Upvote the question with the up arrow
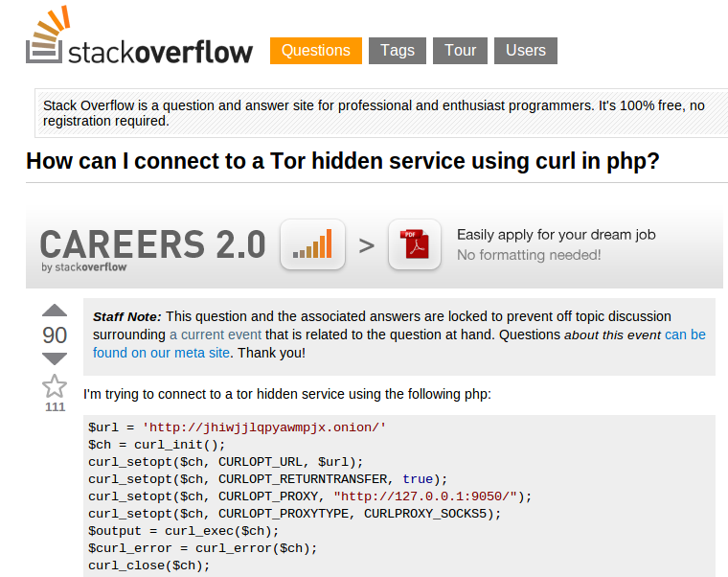728x577 pixels. click(55, 311)
